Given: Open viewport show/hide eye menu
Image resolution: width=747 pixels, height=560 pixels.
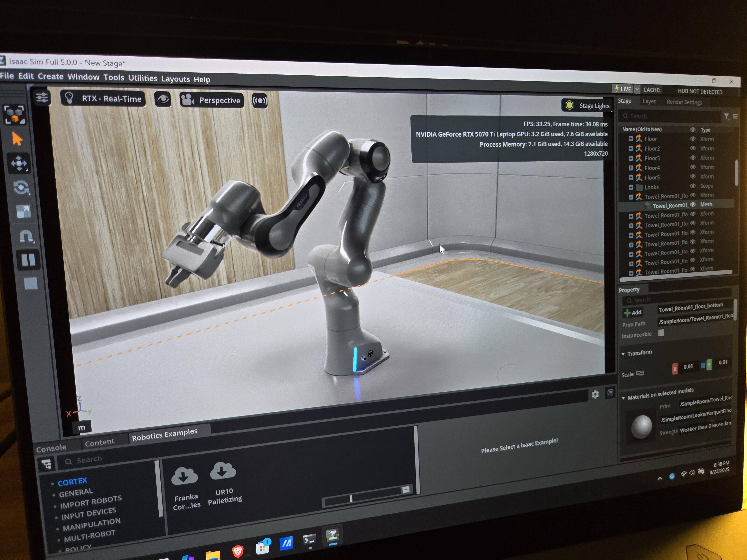Looking at the screenshot, I should tap(162, 99).
